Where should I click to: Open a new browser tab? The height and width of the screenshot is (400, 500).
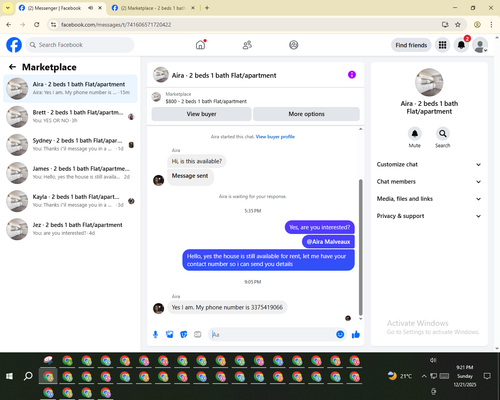point(207,8)
